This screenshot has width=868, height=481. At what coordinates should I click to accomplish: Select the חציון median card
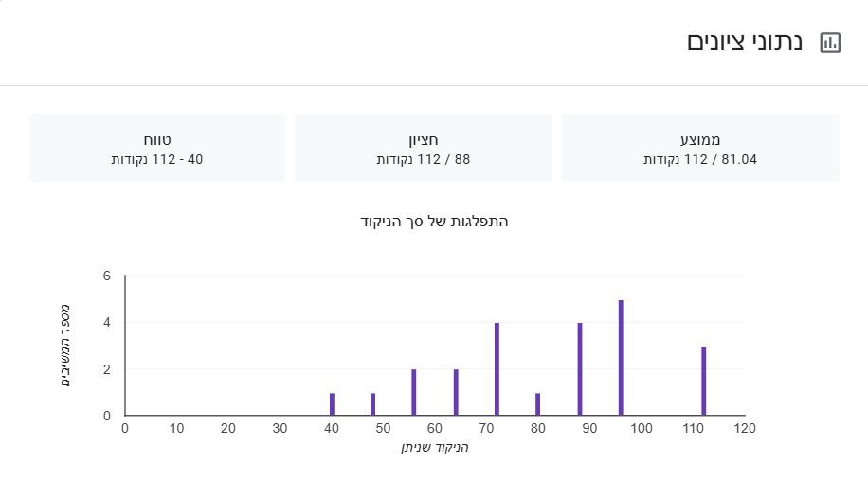[424, 148]
